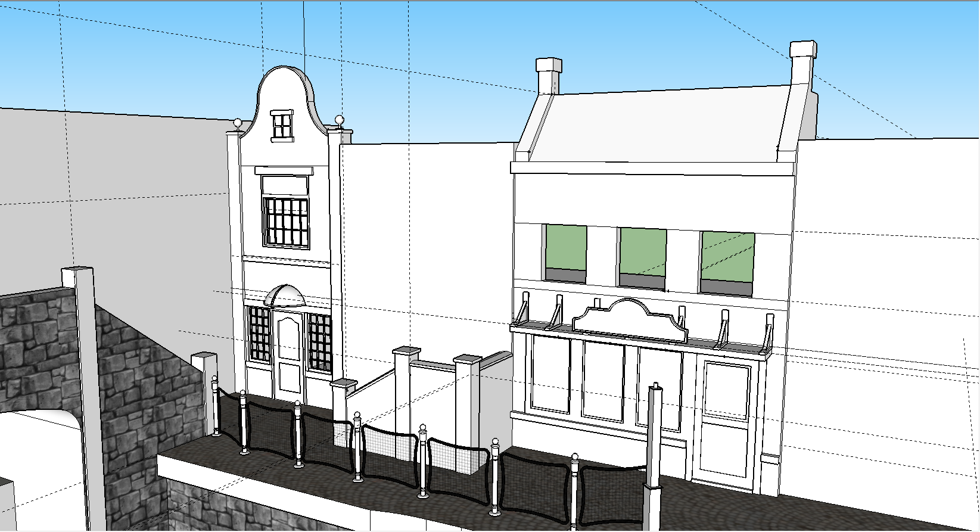
Task: Click the lattice window right of the door
Action: pos(320,341)
